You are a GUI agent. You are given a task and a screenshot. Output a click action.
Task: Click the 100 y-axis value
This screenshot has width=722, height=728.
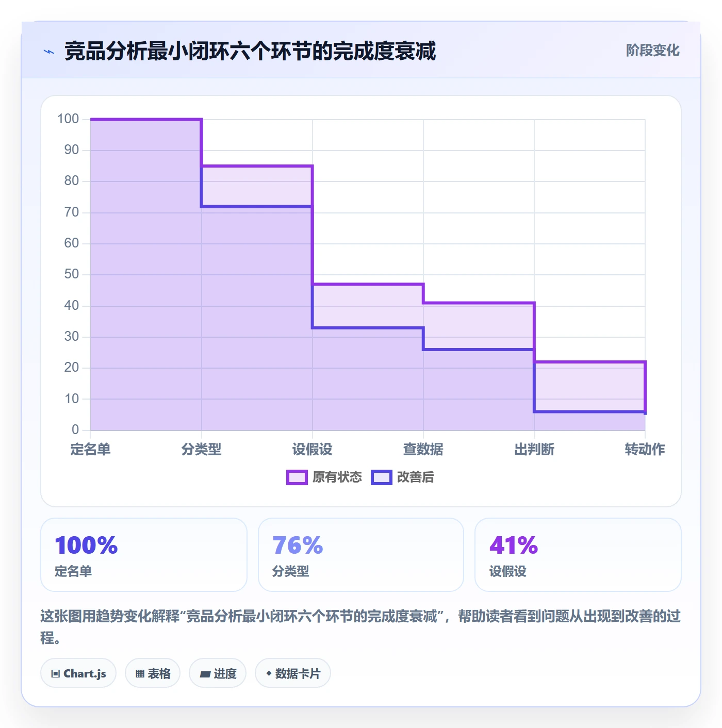pos(68,119)
